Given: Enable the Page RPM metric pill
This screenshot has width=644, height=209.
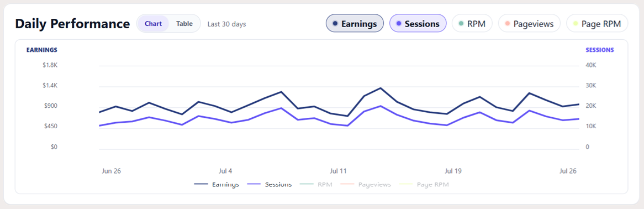Looking at the screenshot, I should click(x=597, y=23).
